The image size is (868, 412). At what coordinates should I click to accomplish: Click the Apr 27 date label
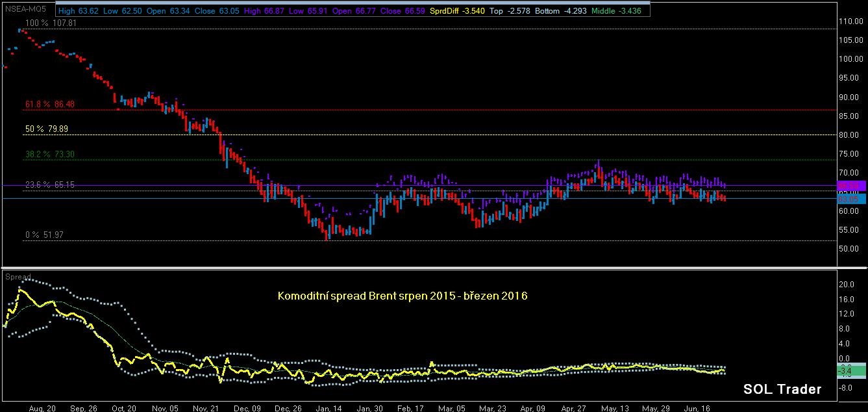click(x=575, y=409)
